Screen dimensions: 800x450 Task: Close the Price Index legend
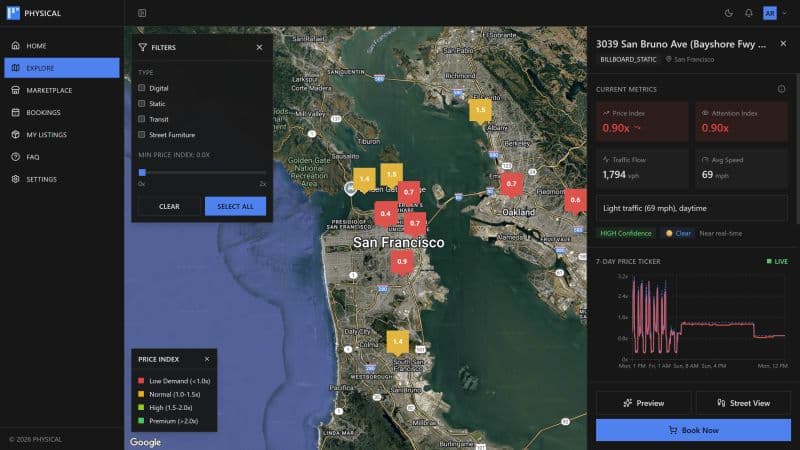click(207, 358)
